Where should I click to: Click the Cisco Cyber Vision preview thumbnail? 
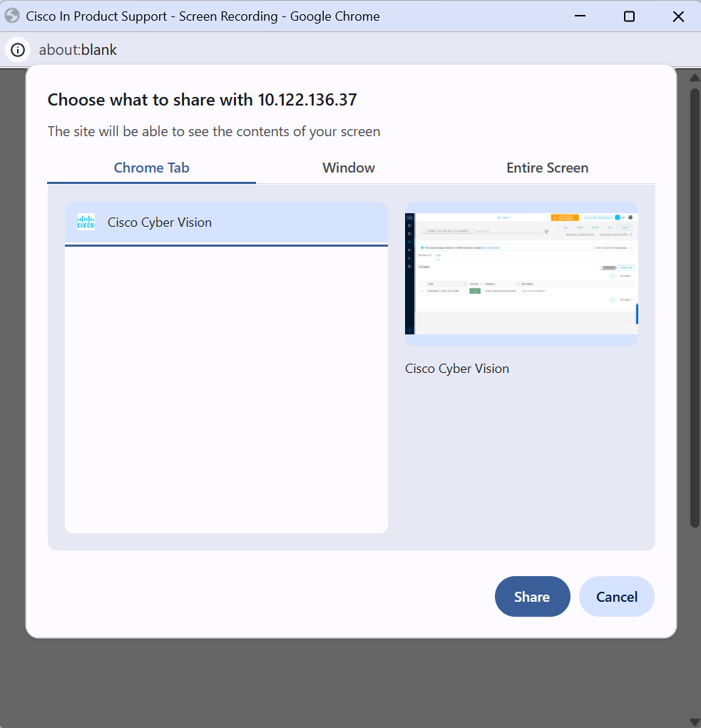521,274
